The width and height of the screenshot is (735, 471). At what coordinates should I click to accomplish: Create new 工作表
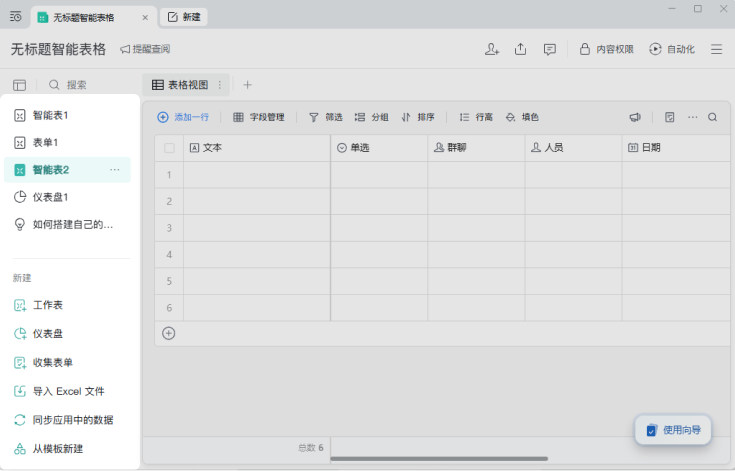[38, 305]
